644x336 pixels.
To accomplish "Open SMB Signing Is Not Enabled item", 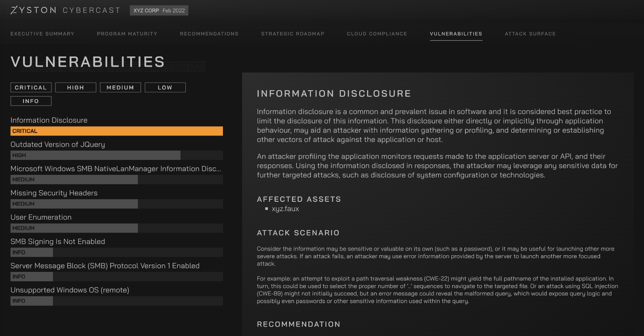I will [x=58, y=242].
